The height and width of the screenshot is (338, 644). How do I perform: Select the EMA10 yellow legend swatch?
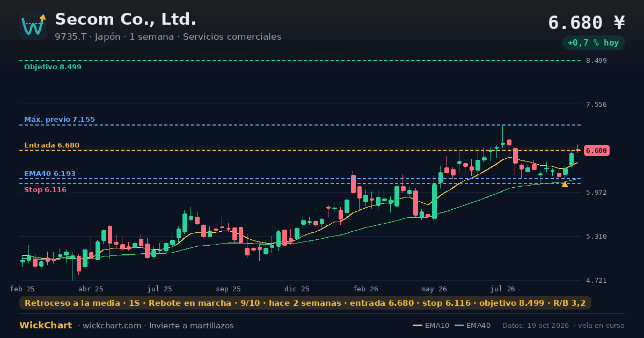[418, 326]
